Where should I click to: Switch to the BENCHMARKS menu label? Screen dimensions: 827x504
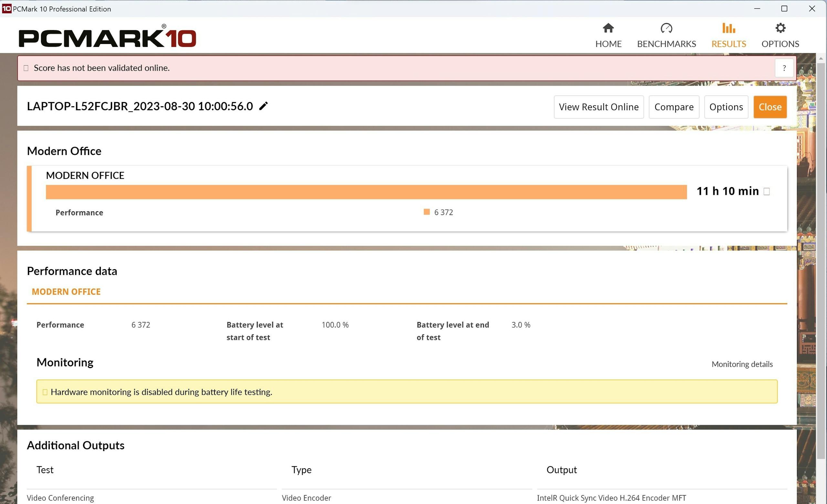[666, 44]
